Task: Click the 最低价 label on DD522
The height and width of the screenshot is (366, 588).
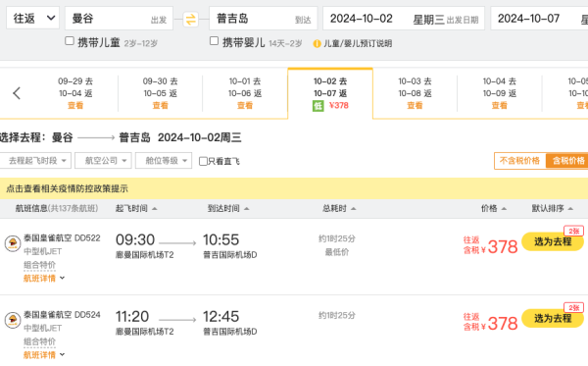Action: tap(337, 252)
